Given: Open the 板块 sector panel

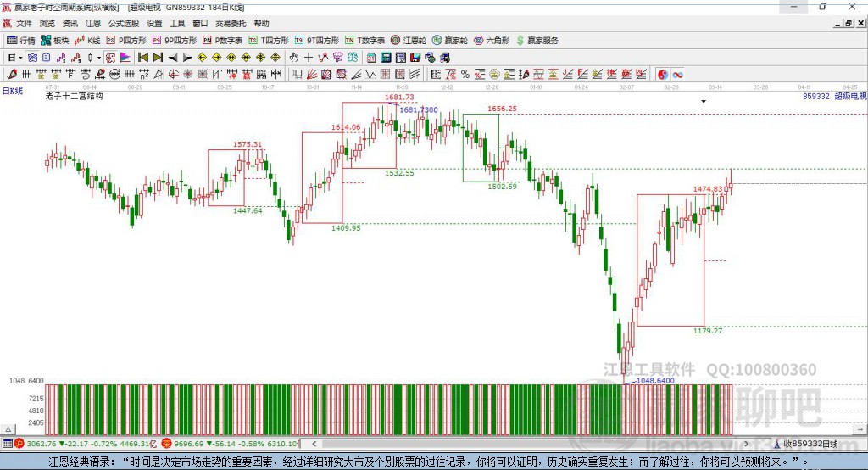Looking at the screenshot, I should [55, 40].
